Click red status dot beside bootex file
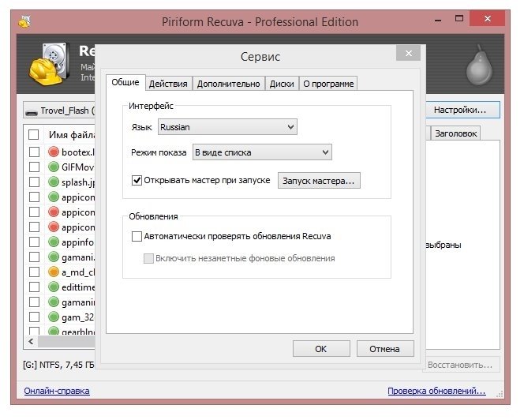This screenshot has width=524, height=420. pyautogui.click(x=54, y=152)
